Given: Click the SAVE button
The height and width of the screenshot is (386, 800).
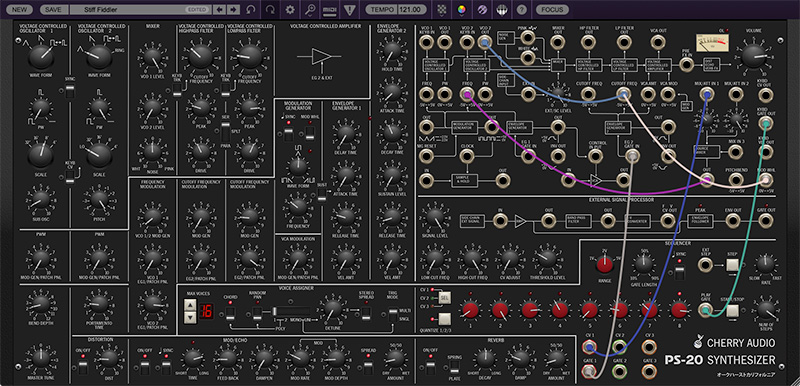Looking at the screenshot, I should pos(53,9).
